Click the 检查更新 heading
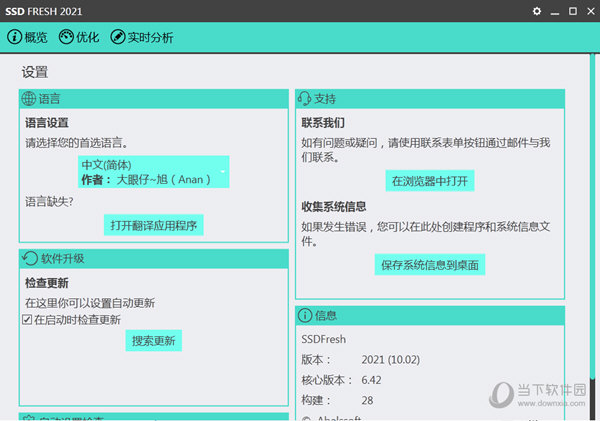600x421 pixels. (47, 283)
